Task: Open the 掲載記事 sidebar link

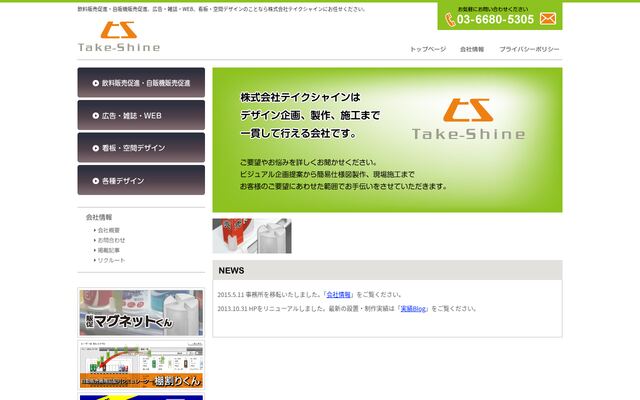Action: click(108, 250)
